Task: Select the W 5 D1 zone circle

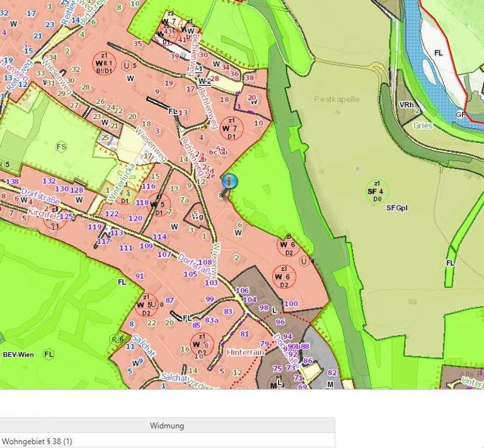Action: pos(159,204)
